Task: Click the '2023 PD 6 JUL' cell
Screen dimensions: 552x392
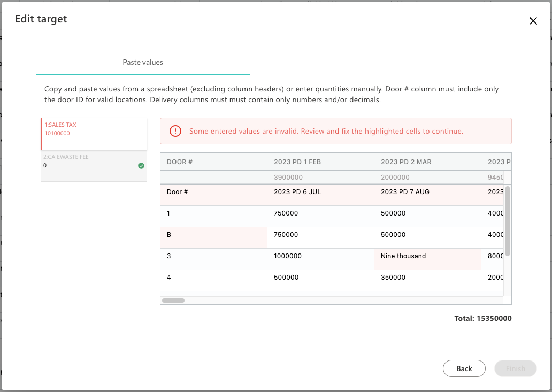Action: 321,195
